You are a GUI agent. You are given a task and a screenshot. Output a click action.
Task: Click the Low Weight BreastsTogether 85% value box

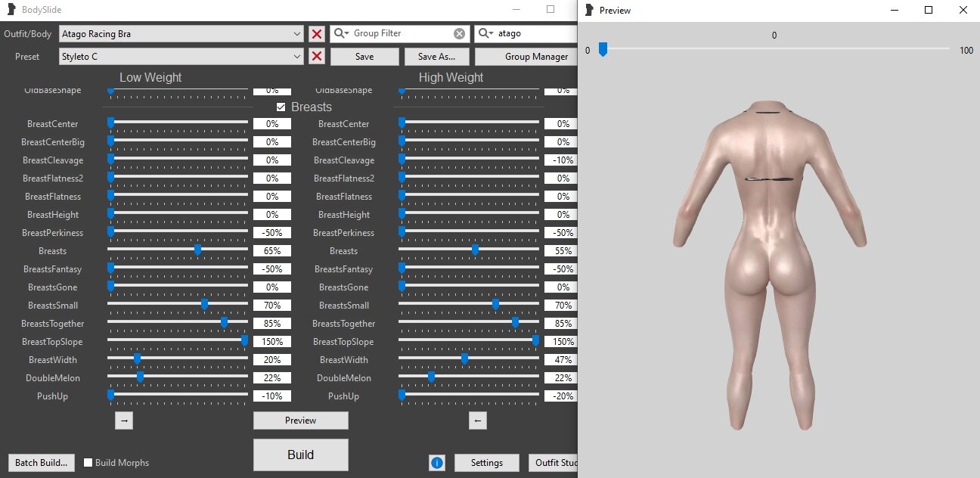(x=272, y=324)
